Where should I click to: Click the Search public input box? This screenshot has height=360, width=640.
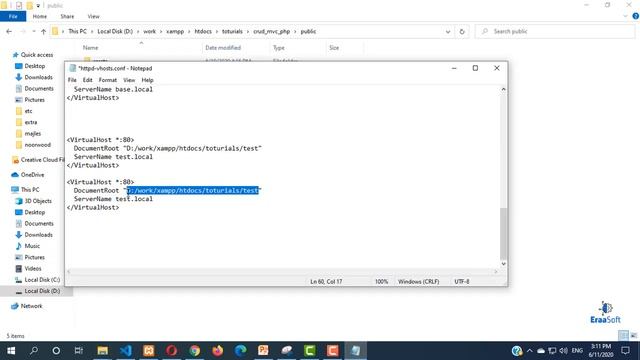pos(555,31)
